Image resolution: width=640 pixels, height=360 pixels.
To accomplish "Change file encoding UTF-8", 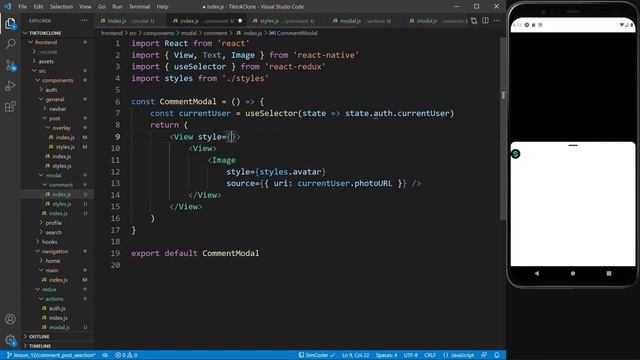I will [x=411, y=355].
